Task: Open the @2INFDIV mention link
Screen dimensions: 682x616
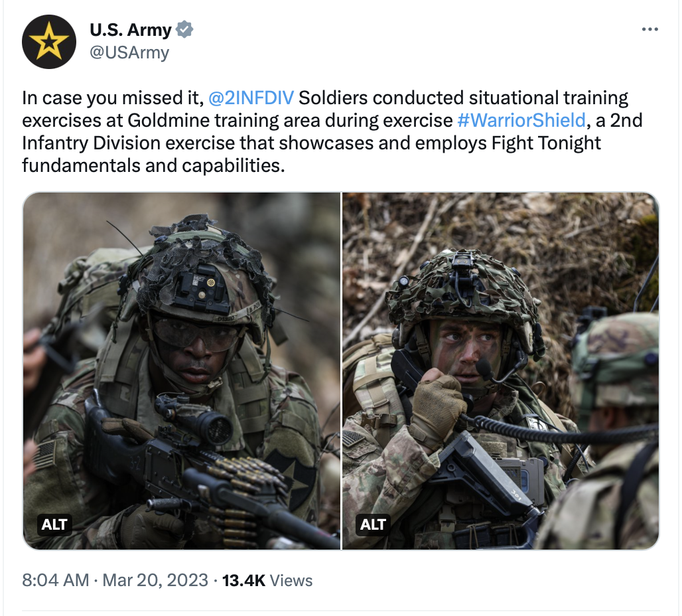Action: coord(251,98)
